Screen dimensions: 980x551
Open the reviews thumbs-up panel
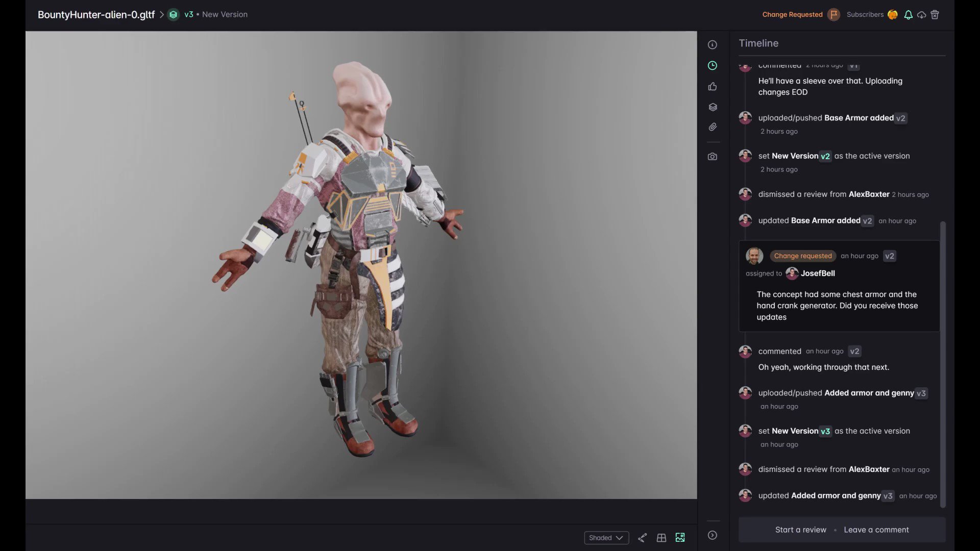[713, 87]
